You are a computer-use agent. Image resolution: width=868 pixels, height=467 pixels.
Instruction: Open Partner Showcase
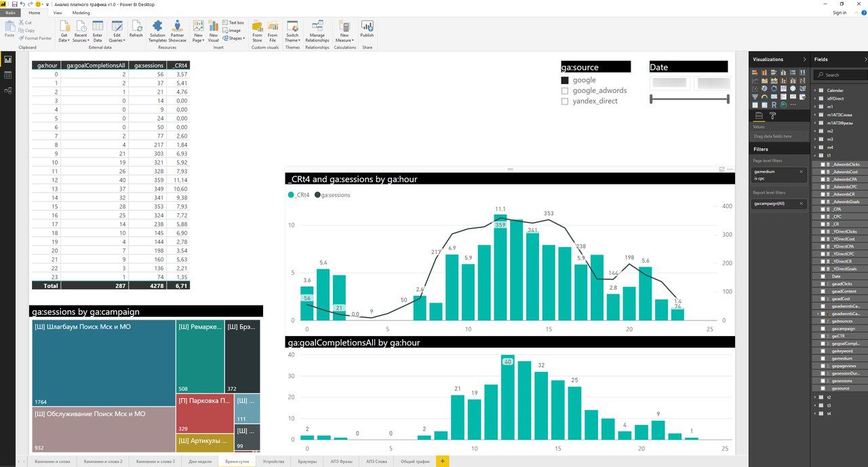178,31
